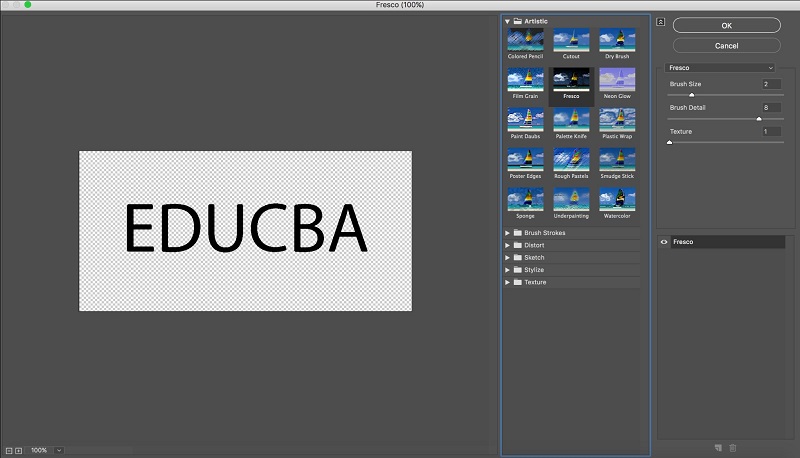Click the Brush Detail value field

pyautogui.click(x=771, y=108)
